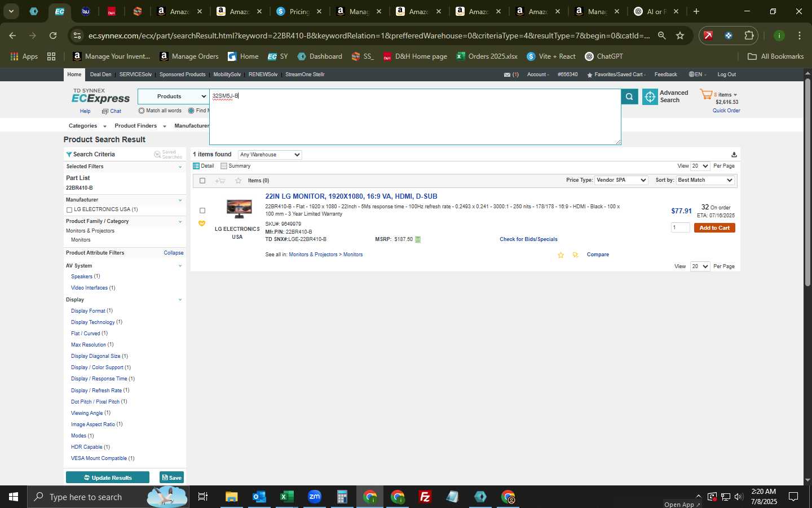Open the Deal Den tab

click(100, 75)
